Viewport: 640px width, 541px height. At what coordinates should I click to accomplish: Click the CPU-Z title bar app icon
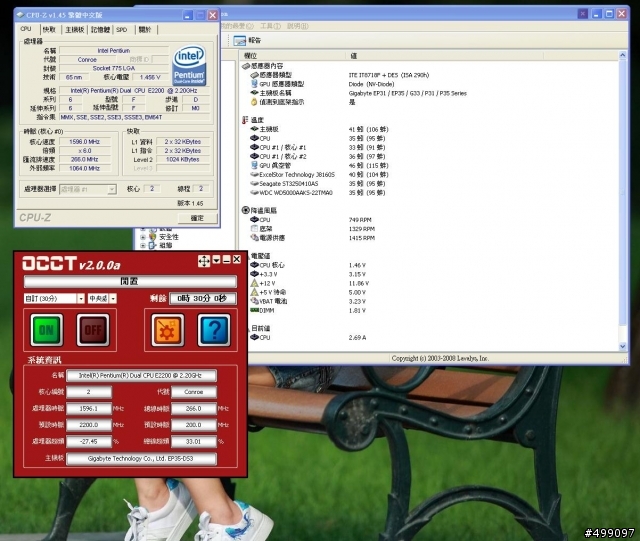(20, 15)
